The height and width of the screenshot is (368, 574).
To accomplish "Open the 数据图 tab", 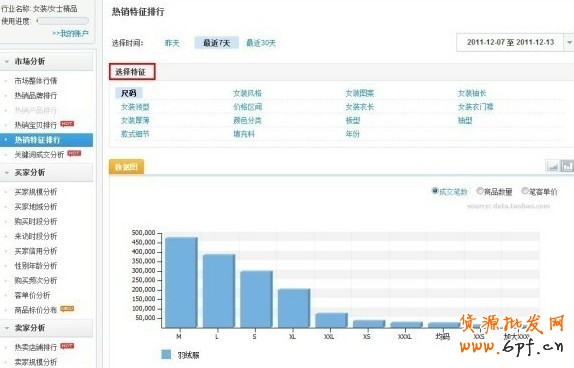I will (126, 167).
